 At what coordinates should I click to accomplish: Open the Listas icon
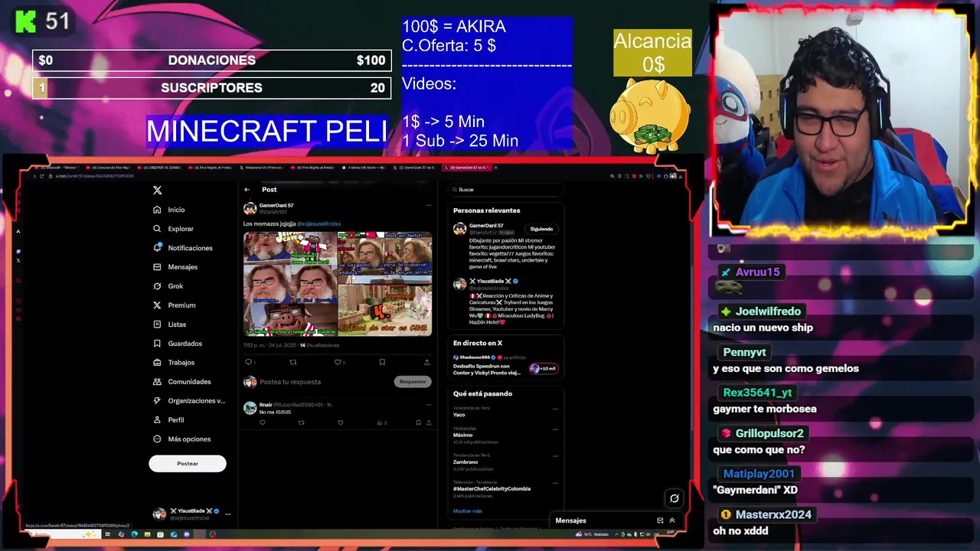point(157,324)
